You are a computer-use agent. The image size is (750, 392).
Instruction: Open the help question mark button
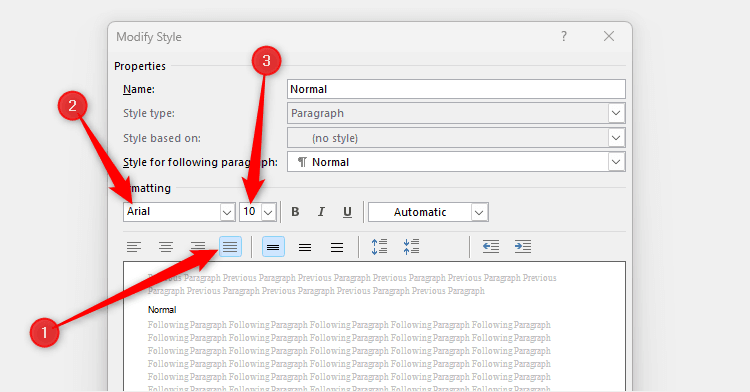click(x=564, y=36)
